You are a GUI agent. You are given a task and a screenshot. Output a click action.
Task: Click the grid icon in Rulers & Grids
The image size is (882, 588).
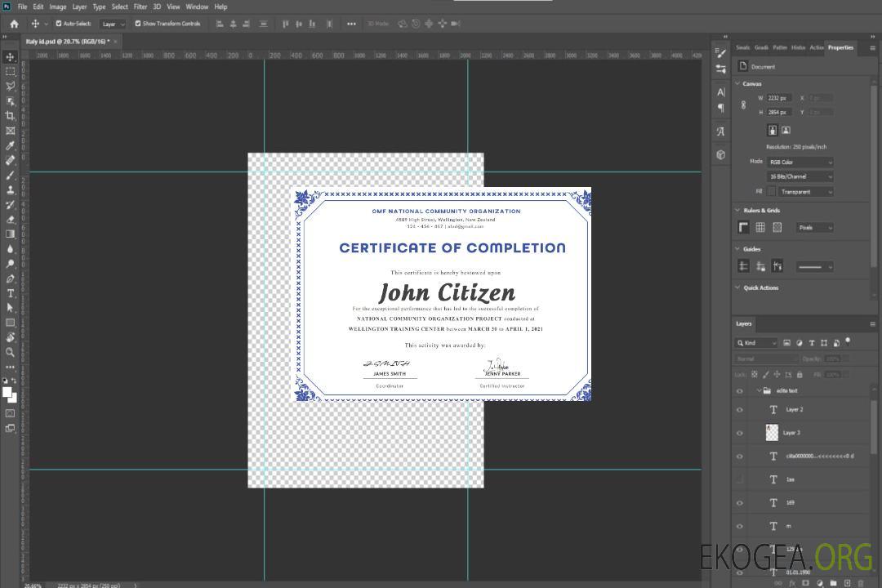coord(760,227)
